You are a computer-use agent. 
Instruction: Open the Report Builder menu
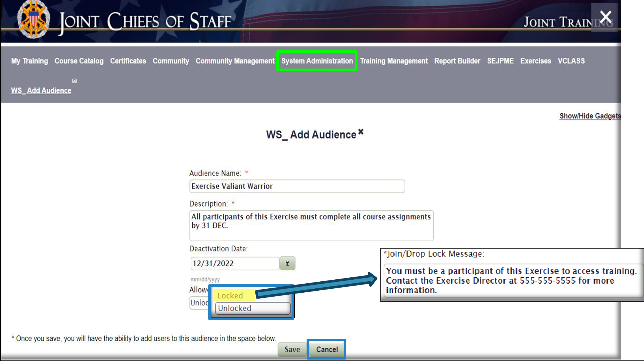coord(457,61)
